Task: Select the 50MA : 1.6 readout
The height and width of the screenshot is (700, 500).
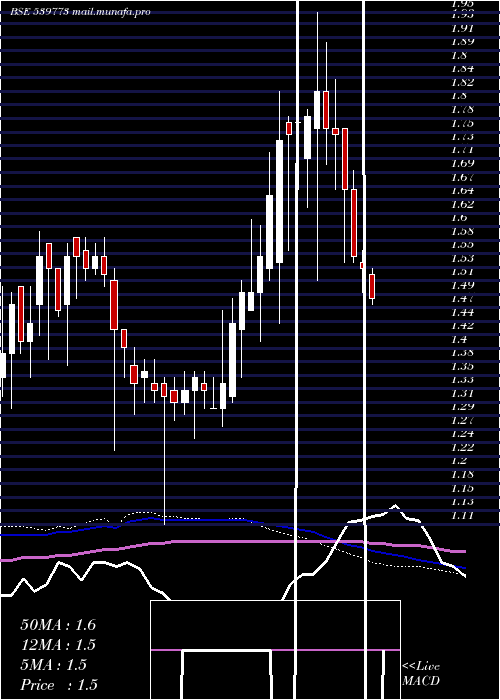Action: click(58, 625)
